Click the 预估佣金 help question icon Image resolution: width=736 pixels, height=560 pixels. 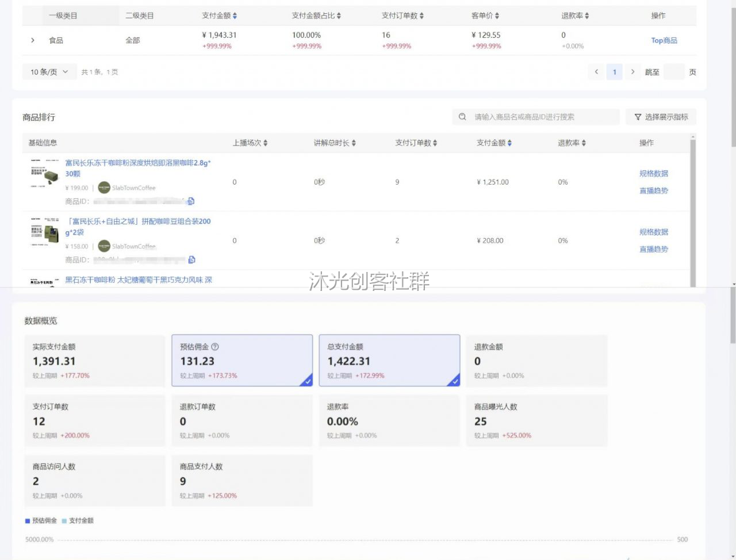pyautogui.click(x=215, y=347)
